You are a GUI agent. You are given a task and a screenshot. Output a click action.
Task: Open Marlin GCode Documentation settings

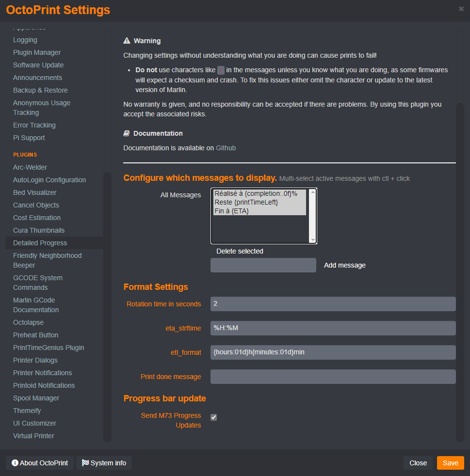click(x=36, y=305)
